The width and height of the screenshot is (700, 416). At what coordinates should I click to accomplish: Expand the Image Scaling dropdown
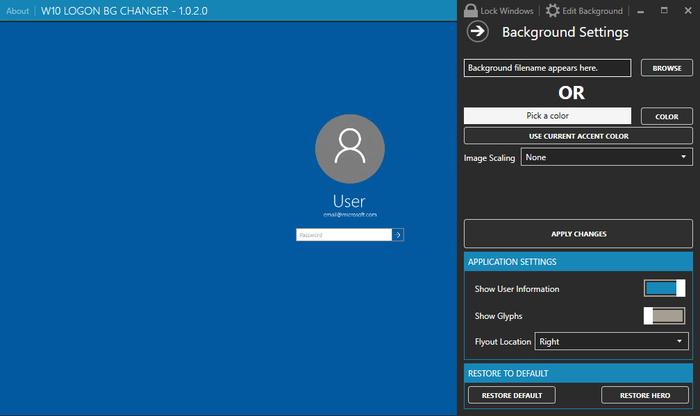pos(607,157)
